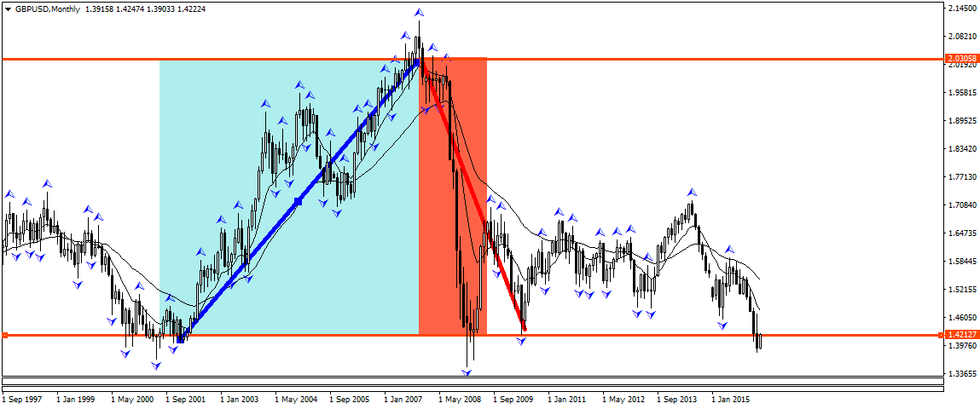Screen dimensions: 980x409
Task: Select the orange 1.42127 price tag
Action: [961, 336]
